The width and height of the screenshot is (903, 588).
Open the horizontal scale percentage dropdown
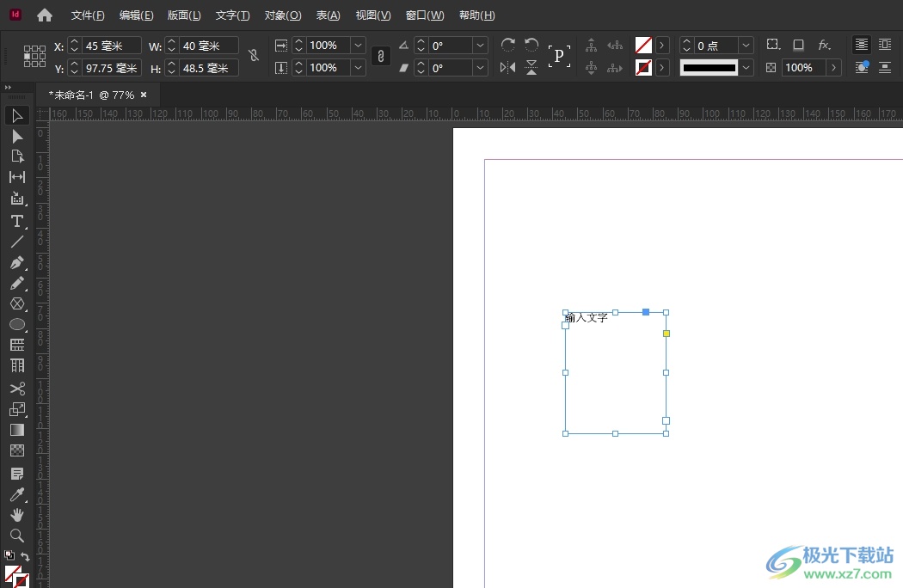[358, 46]
